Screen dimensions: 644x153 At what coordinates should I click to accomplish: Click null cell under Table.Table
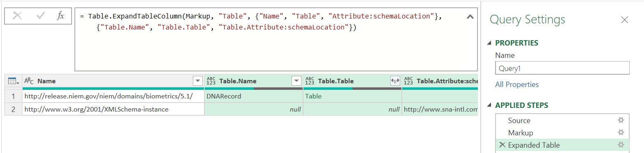352,109
